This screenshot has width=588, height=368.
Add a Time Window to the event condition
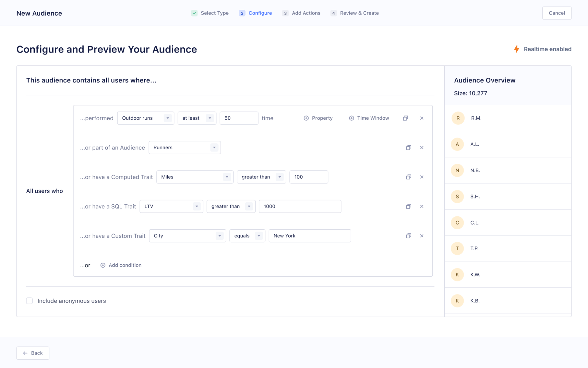click(369, 118)
